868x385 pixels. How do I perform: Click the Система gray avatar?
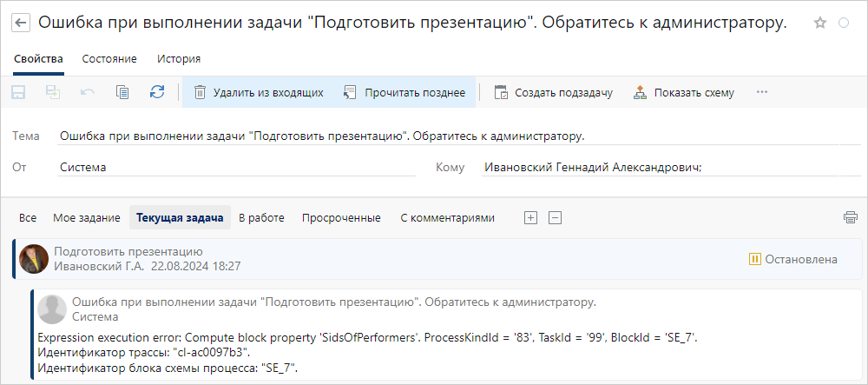pyautogui.click(x=52, y=309)
